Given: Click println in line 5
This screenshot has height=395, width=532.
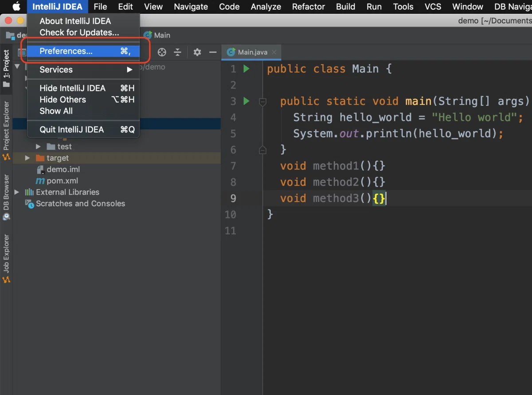Looking at the screenshot, I should pyautogui.click(x=388, y=134).
